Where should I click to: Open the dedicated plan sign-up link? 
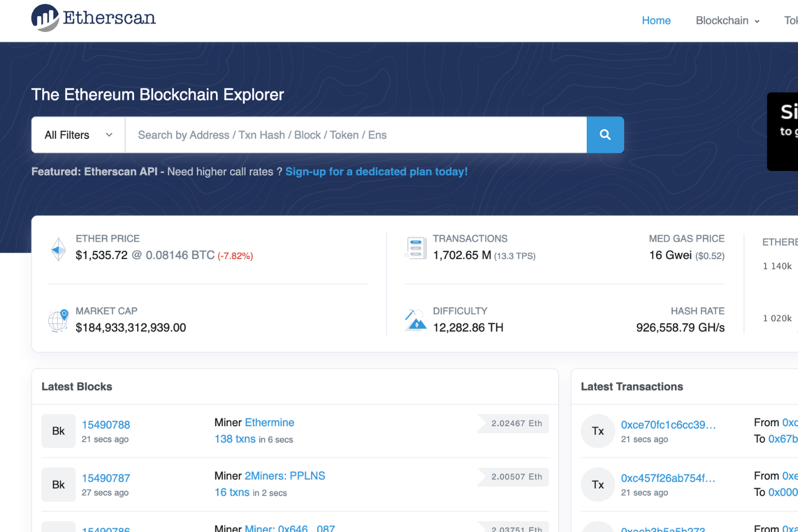point(377,172)
